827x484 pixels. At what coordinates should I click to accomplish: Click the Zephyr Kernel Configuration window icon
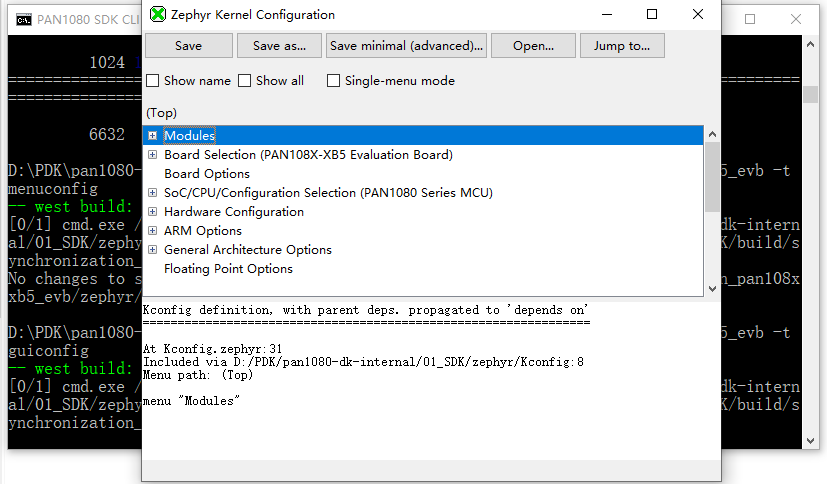[x=158, y=14]
